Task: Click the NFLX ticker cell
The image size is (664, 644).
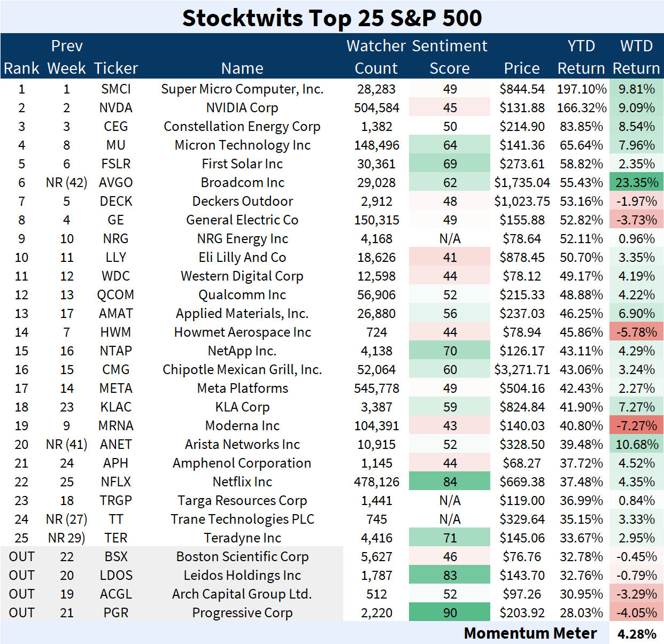Action: [x=116, y=482]
